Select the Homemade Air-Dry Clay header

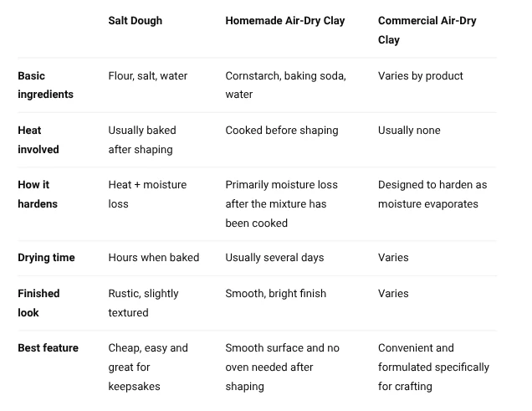coord(285,21)
